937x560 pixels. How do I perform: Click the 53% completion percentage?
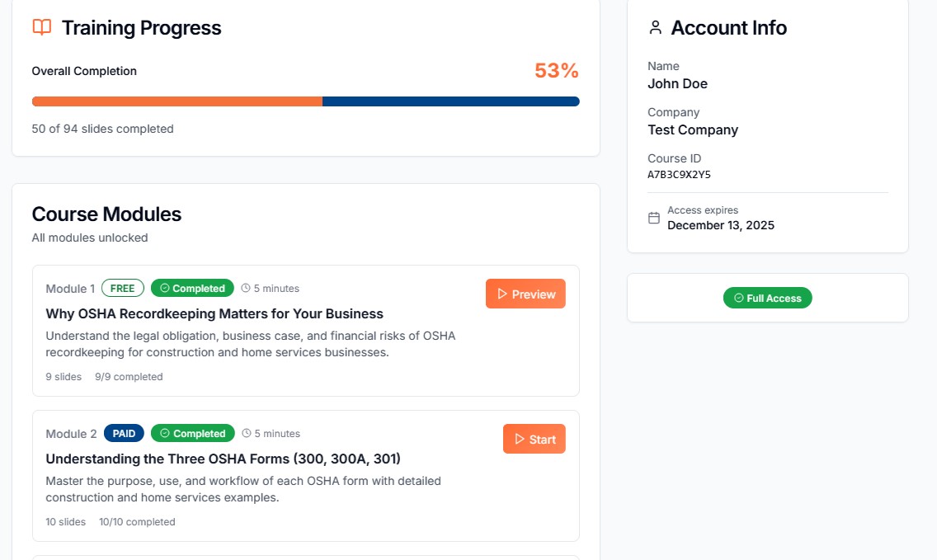point(557,70)
